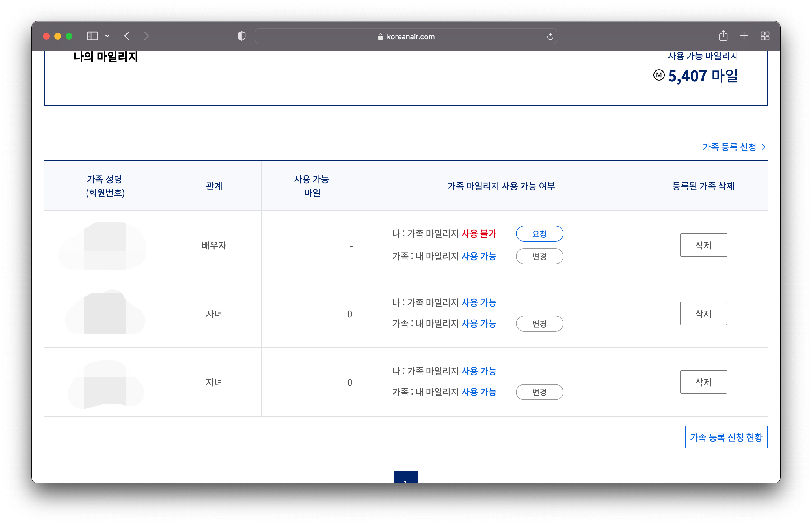Open sidebar options dropdown arrow
The width and height of the screenshot is (812, 525).
click(x=108, y=36)
